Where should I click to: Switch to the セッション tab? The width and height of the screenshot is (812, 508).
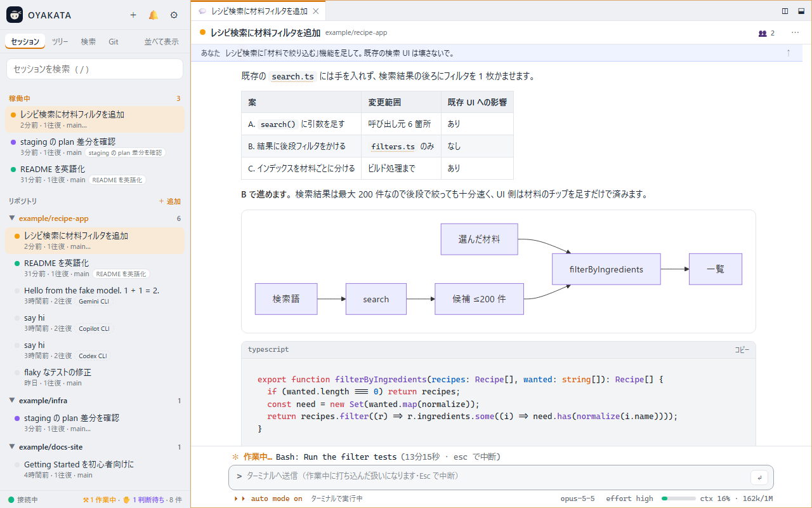coord(25,42)
